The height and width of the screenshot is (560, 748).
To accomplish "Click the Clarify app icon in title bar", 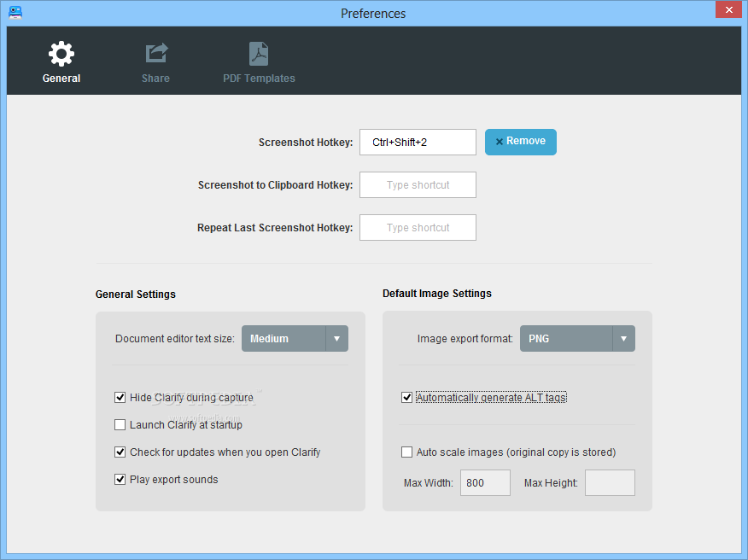I will click(15, 13).
